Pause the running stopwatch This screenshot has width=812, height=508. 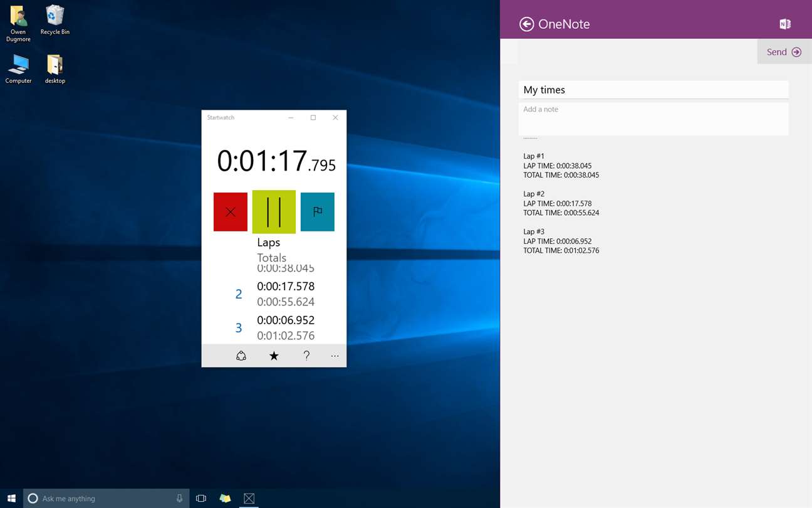pos(274,212)
